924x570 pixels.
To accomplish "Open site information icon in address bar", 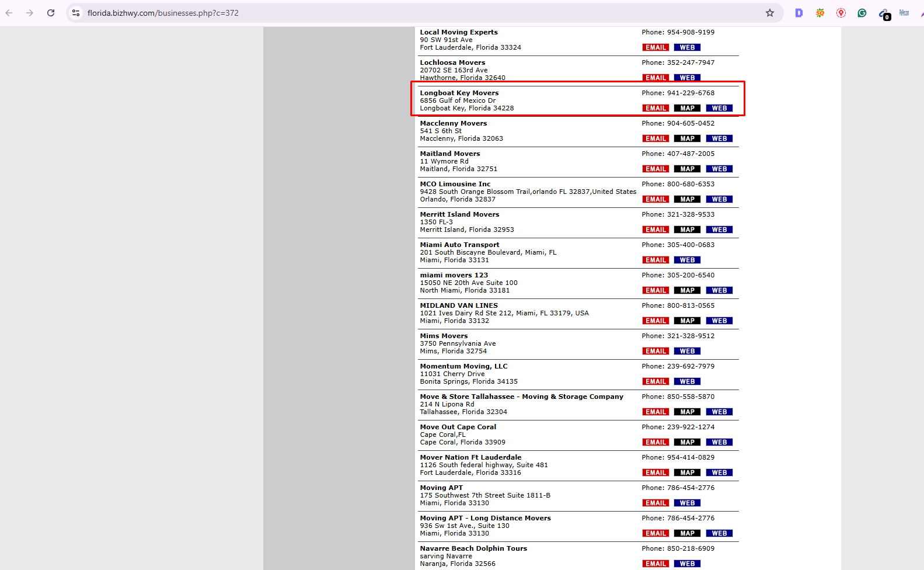I will 76,13.
